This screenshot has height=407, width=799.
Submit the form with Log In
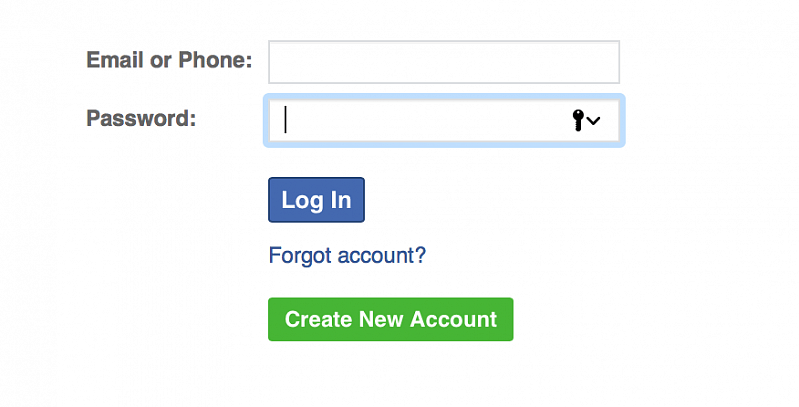coord(316,200)
